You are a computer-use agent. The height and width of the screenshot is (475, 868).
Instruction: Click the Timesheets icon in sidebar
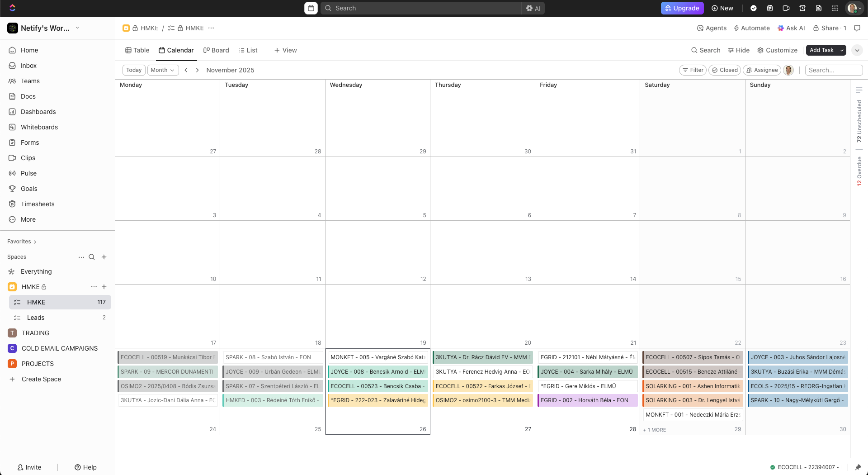tap(12, 204)
